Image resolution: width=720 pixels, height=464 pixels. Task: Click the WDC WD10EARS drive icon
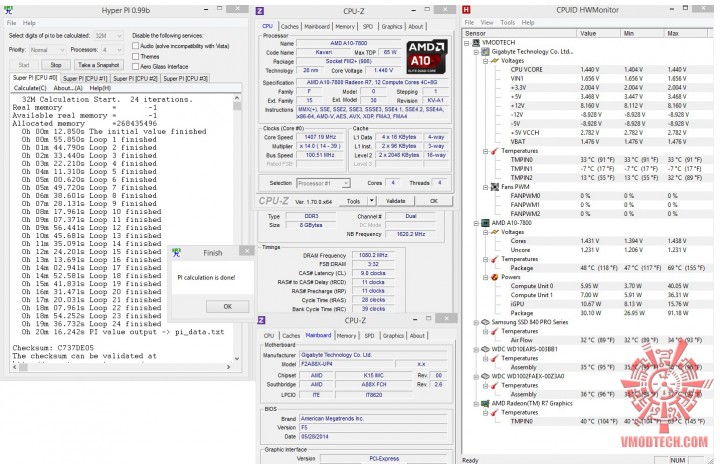(x=485, y=349)
